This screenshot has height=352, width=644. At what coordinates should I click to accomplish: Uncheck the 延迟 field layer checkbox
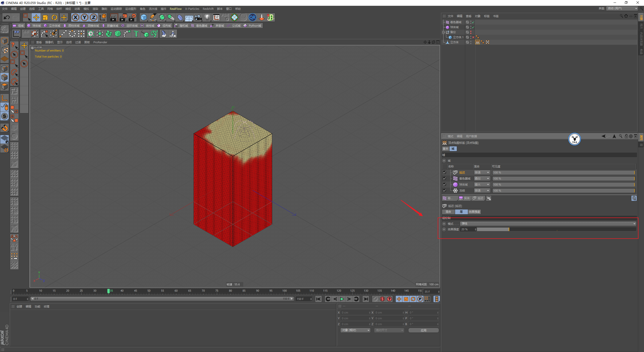tap(445, 172)
